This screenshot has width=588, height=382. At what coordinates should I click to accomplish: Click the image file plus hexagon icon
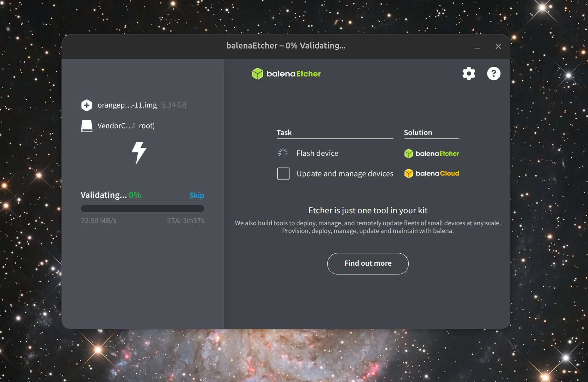click(x=87, y=105)
